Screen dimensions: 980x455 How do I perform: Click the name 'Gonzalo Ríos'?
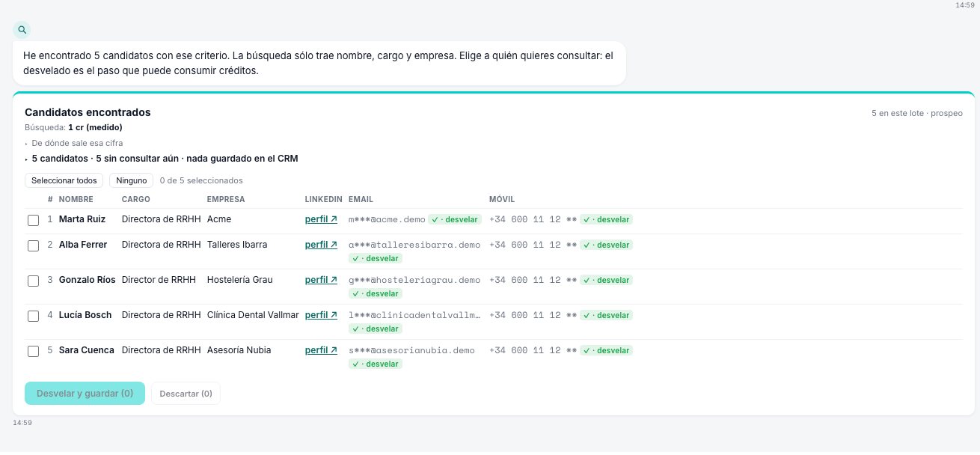click(88, 280)
